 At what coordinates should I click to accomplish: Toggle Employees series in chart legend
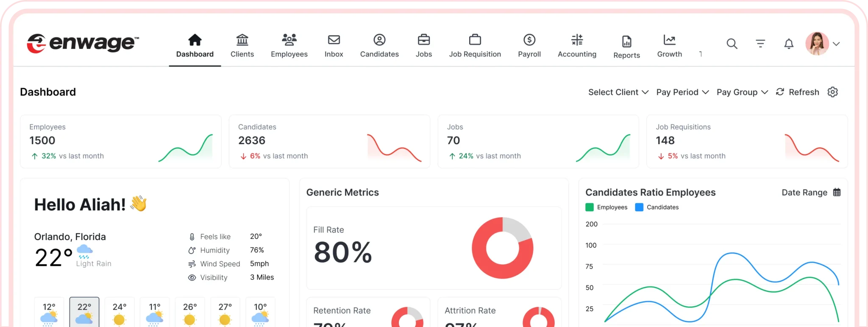(x=606, y=207)
